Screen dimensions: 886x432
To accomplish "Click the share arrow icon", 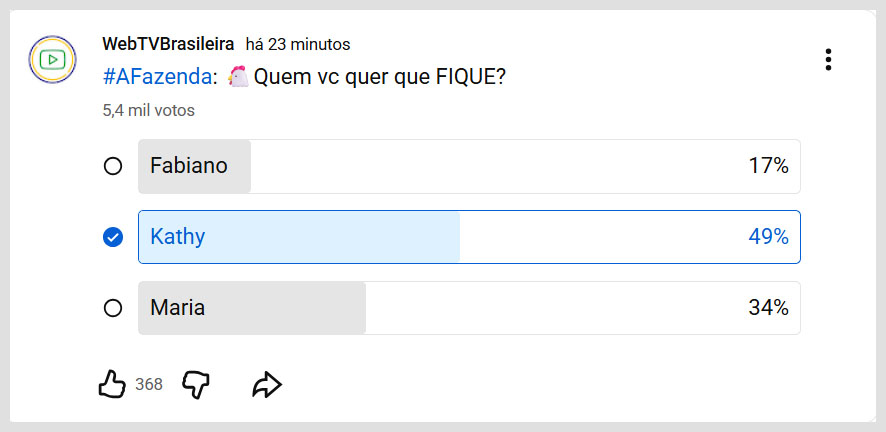I will click(x=267, y=385).
